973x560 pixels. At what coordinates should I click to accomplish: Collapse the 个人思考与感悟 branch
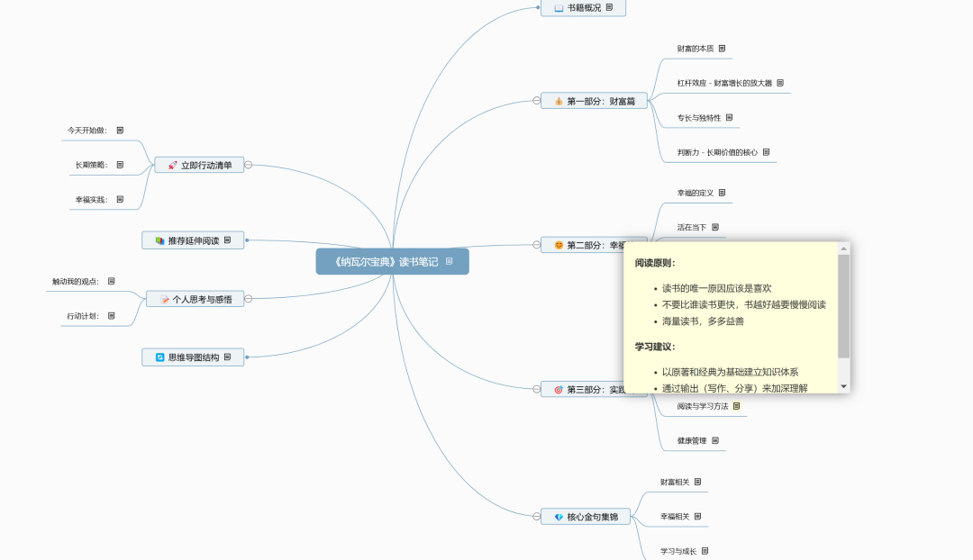coord(249,298)
